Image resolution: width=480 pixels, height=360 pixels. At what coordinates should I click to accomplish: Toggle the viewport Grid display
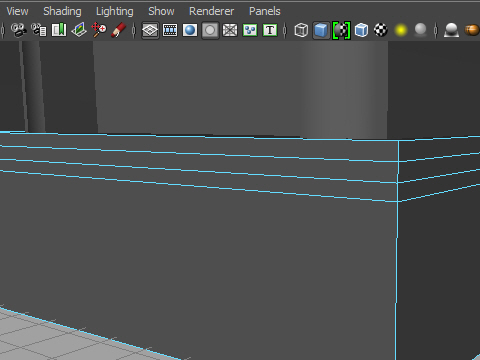150,30
